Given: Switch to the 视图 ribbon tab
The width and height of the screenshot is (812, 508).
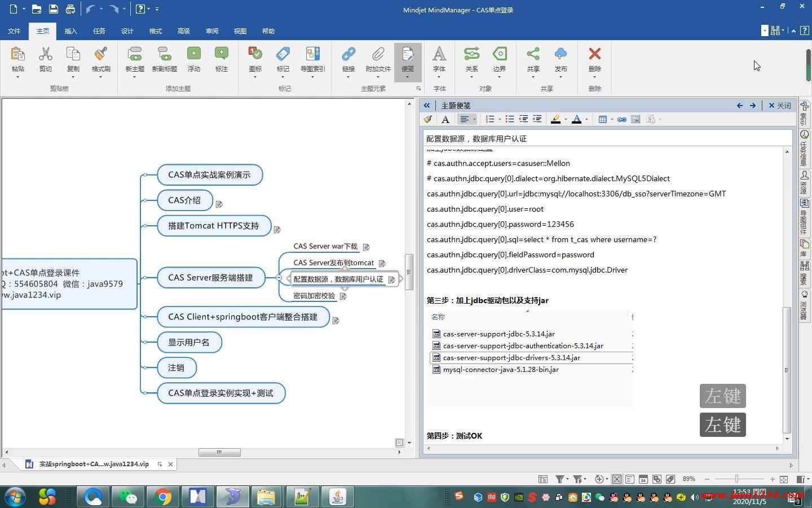Looking at the screenshot, I should click(240, 31).
